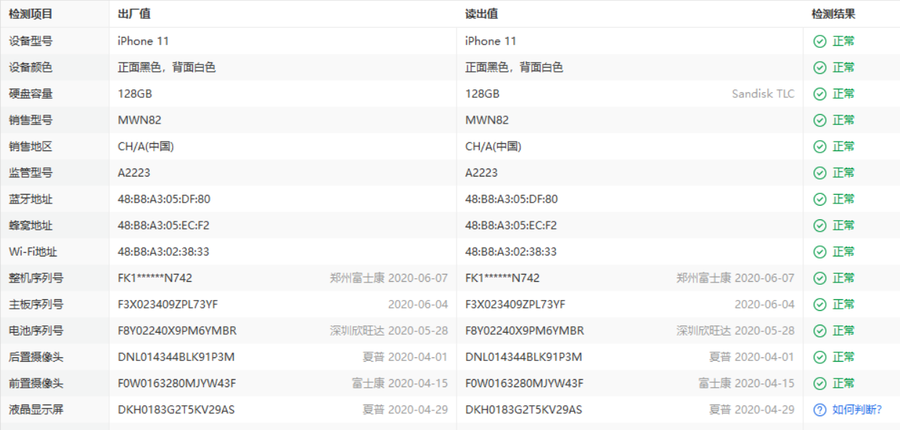The image size is (900, 430).
Task: Select the 硬盘容量 row label
Action: (x=30, y=94)
